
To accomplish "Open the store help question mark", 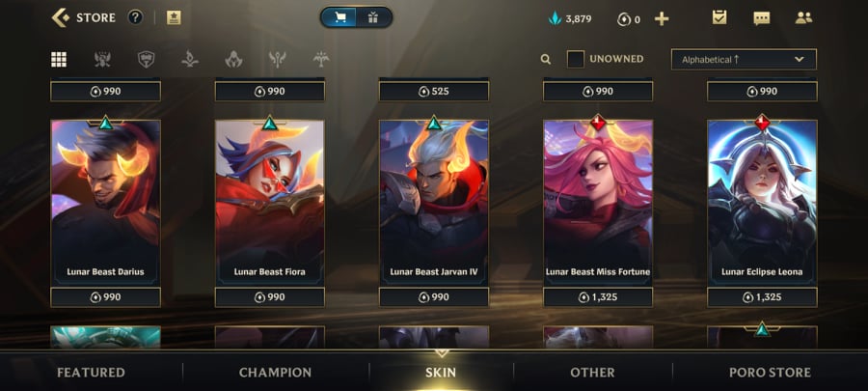I will tap(135, 17).
